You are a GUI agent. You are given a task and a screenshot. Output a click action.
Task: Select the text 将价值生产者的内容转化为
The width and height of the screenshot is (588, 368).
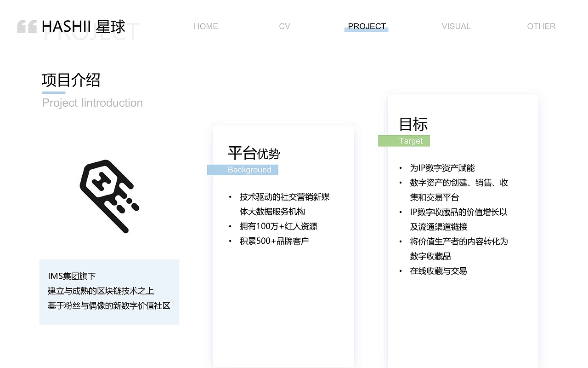(458, 241)
